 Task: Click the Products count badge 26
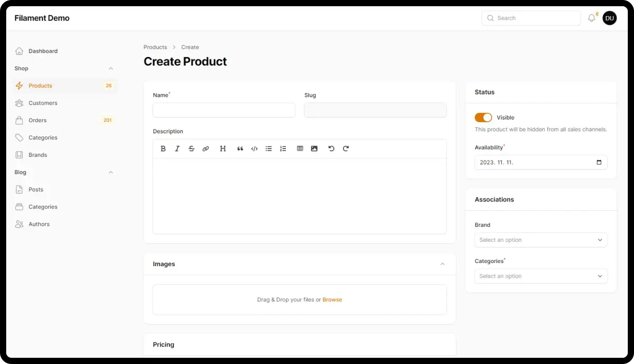pos(109,86)
